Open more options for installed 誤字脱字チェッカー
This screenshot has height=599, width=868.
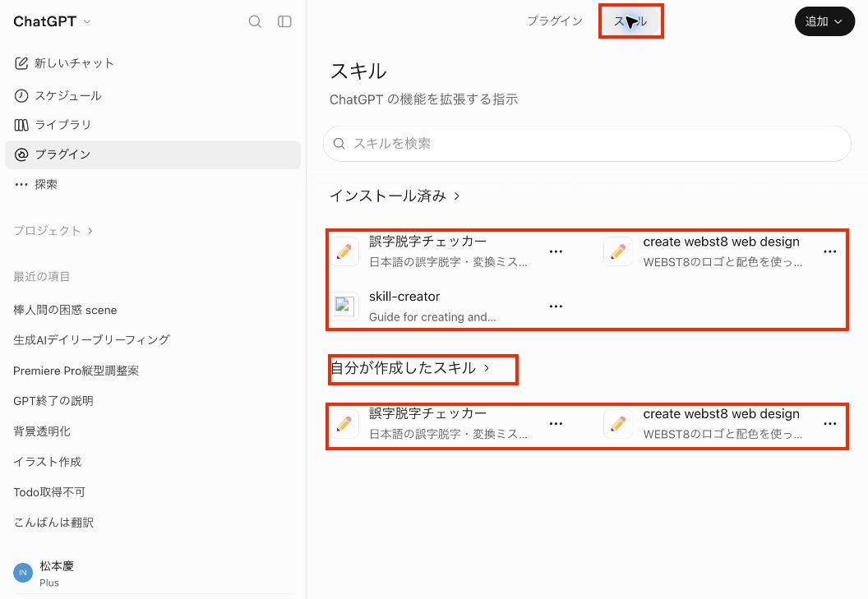pyautogui.click(x=556, y=251)
